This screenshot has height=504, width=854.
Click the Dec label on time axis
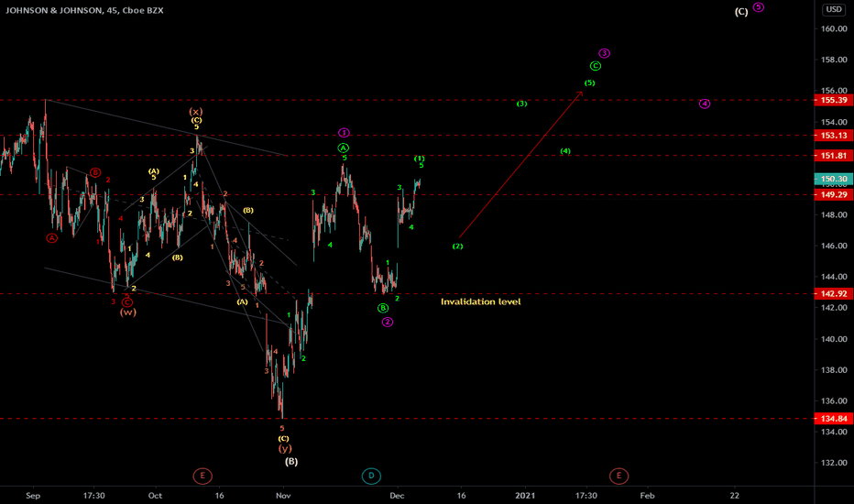pos(397,495)
